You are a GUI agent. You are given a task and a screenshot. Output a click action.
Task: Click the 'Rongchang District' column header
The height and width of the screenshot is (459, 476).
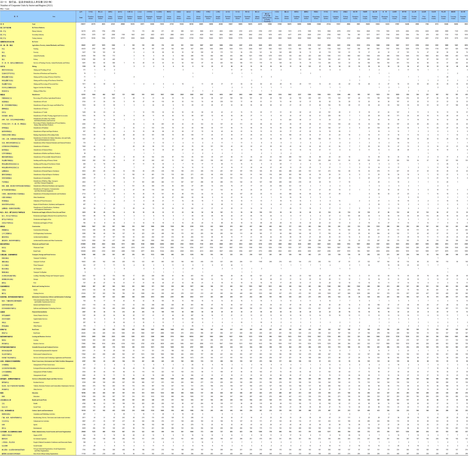click(x=316, y=18)
